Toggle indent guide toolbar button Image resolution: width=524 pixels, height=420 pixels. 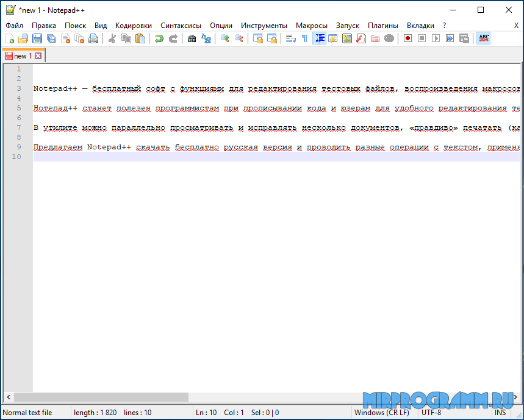(x=319, y=39)
